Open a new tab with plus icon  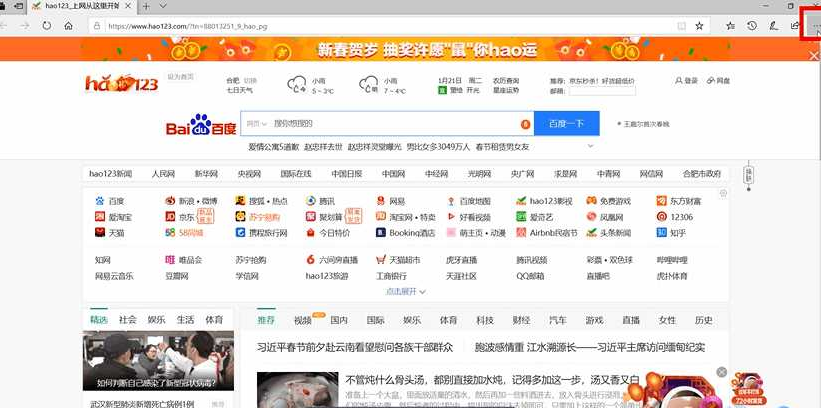147,6
